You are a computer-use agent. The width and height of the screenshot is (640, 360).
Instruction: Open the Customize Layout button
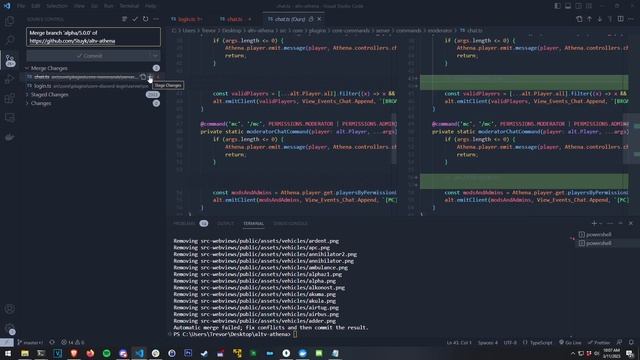pyautogui.click(x=589, y=6)
